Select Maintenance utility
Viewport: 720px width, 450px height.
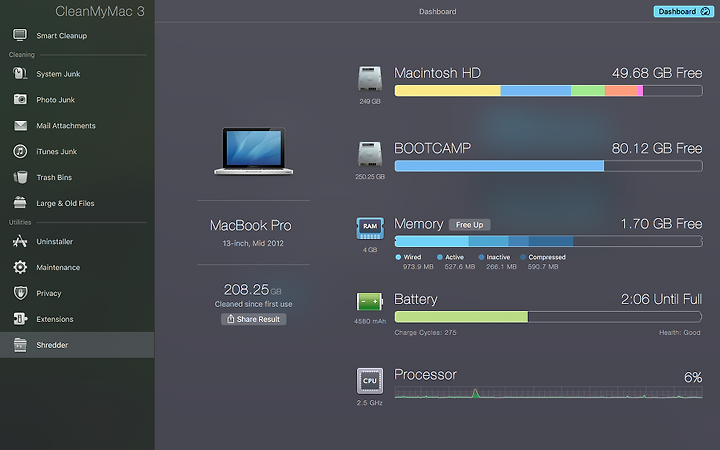[77, 267]
